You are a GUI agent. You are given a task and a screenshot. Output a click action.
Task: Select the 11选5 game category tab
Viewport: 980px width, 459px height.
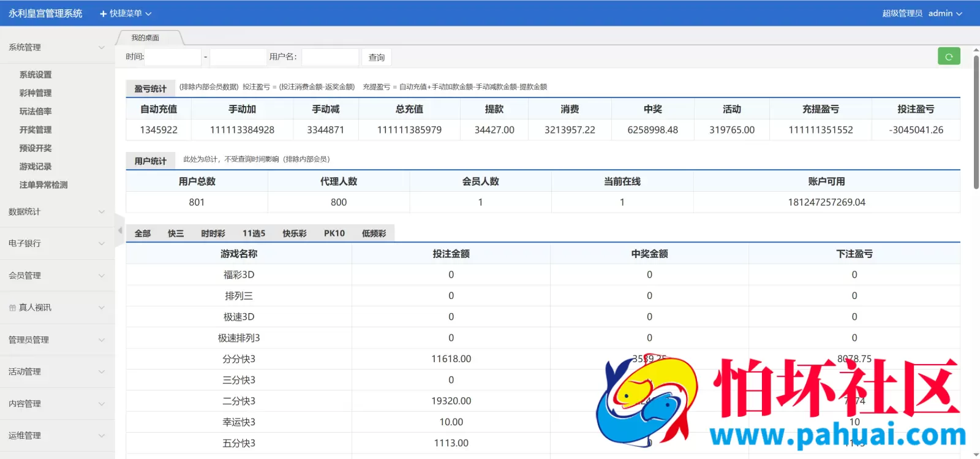coord(254,233)
